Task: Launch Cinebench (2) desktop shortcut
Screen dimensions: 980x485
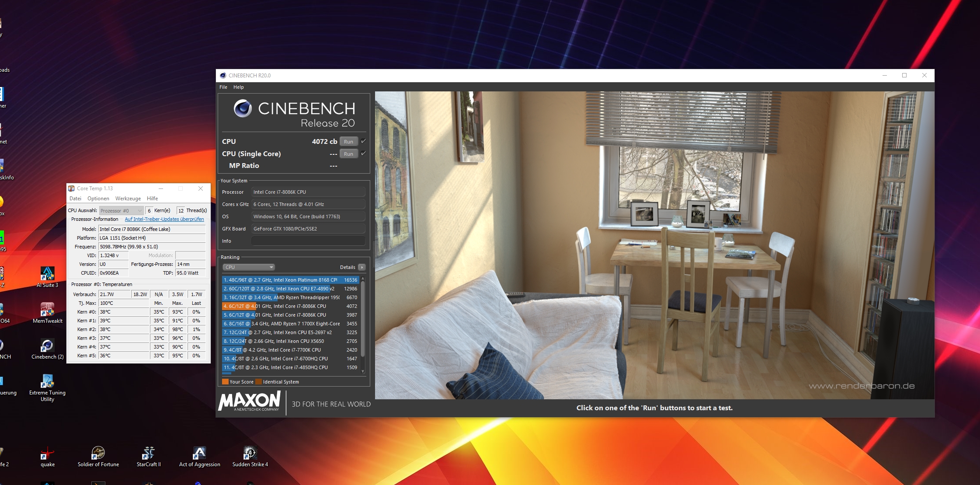Action: coord(47,346)
